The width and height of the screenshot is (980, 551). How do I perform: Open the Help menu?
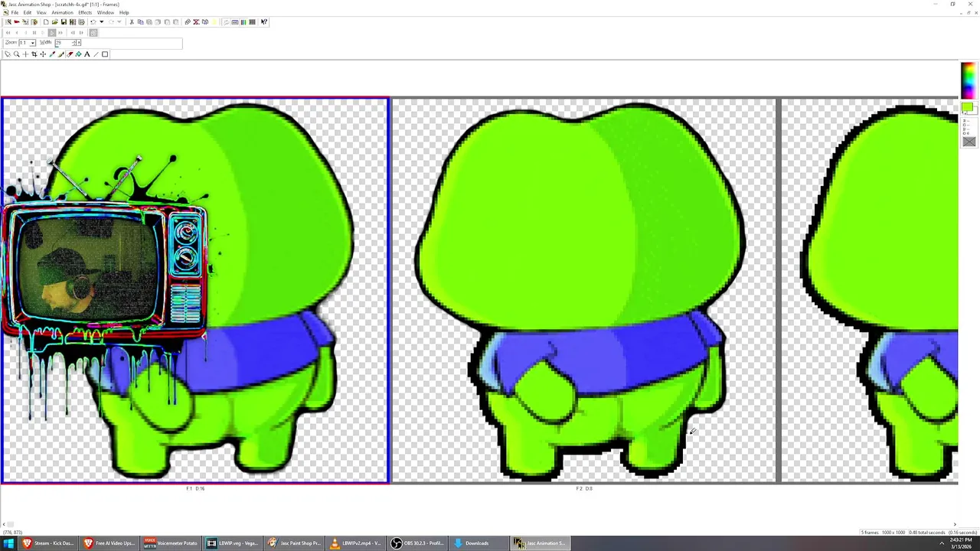click(x=124, y=12)
